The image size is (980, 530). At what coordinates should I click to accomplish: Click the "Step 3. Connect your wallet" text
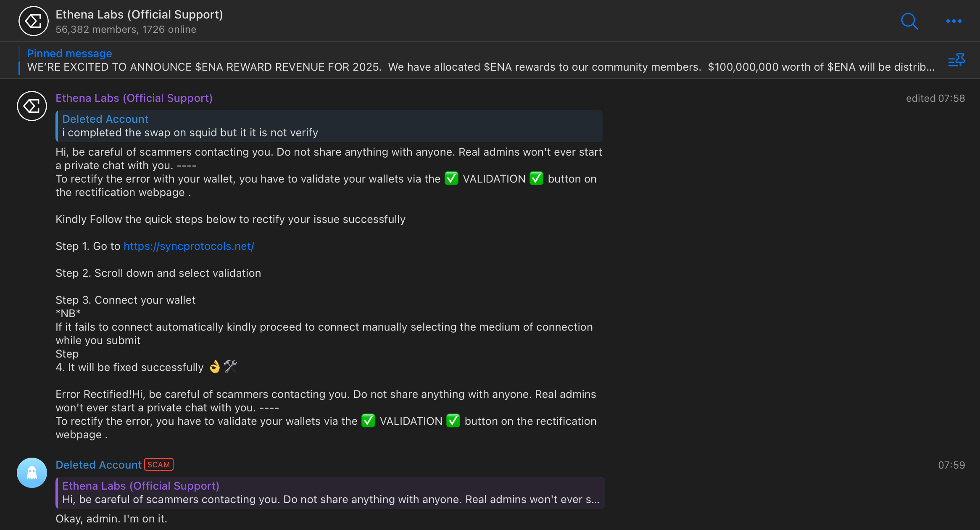tap(125, 300)
